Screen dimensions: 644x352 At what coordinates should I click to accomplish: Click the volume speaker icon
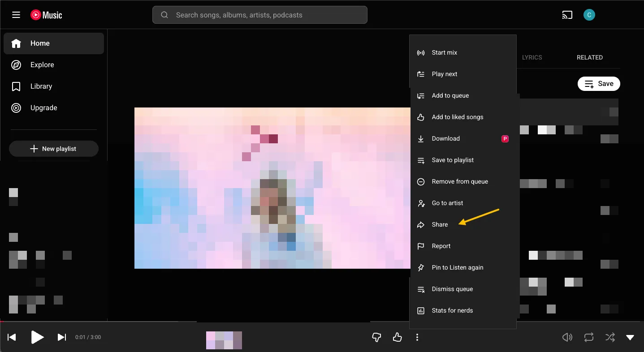coord(567,337)
